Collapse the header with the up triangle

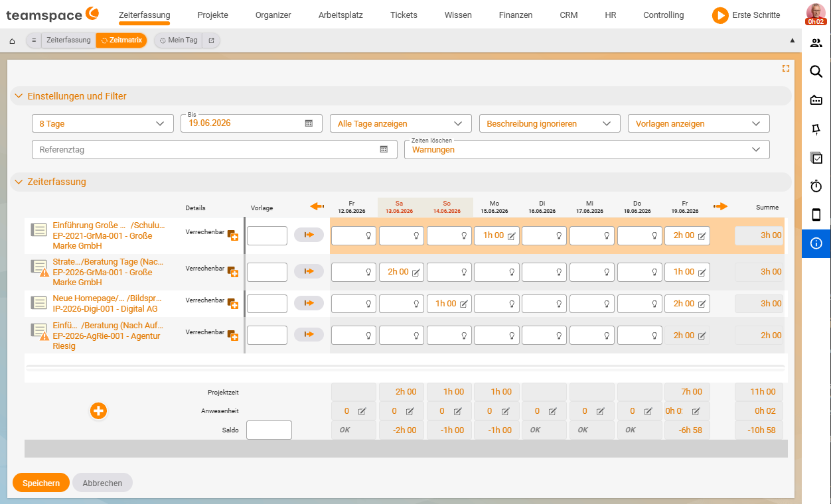(792, 40)
